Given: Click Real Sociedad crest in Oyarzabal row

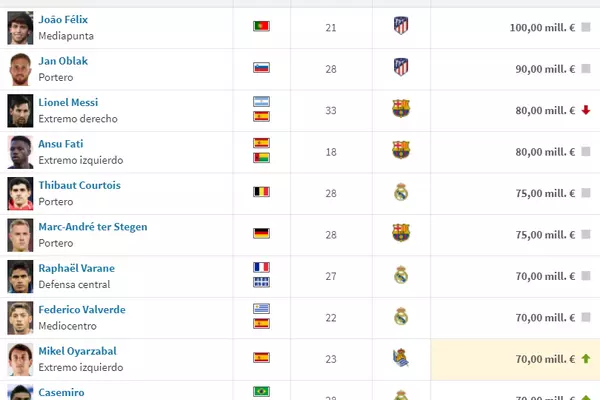Looking at the screenshot, I should click(x=402, y=358).
